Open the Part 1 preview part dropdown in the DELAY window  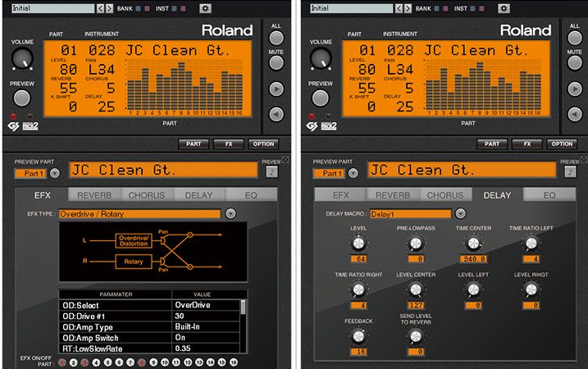(x=353, y=173)
